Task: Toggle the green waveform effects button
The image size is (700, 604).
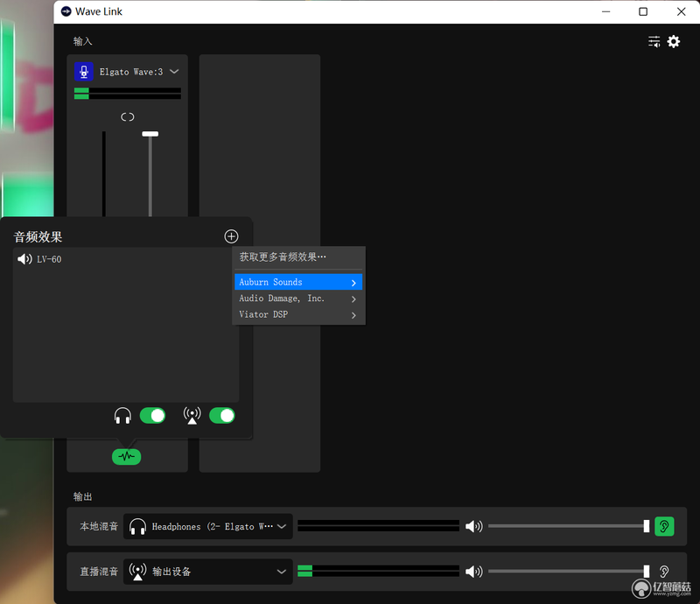Action: click(x=126, y=457)
